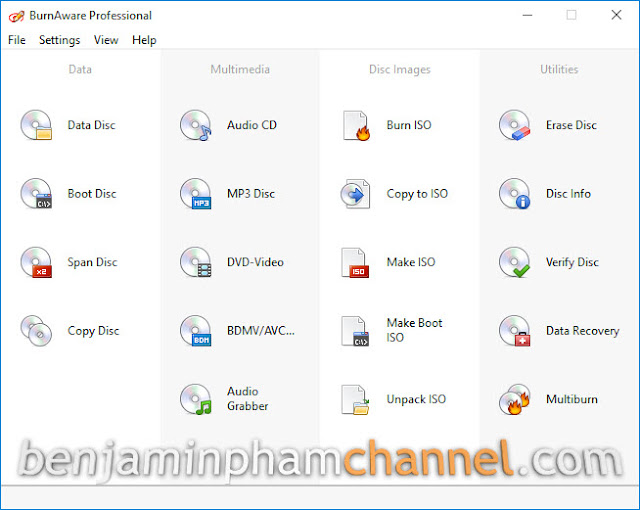Open the Unpack ISO icon
640x510 pixels.
(x=355, y=399)
